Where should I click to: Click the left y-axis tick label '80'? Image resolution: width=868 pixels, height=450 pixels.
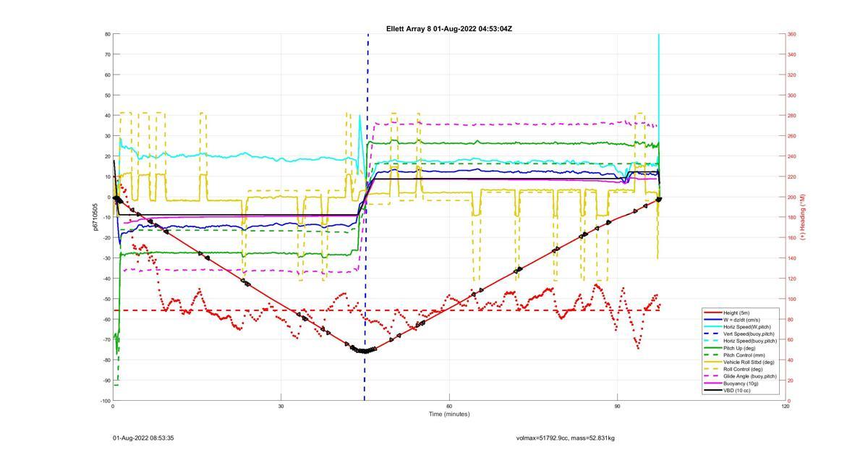[107, 34]
